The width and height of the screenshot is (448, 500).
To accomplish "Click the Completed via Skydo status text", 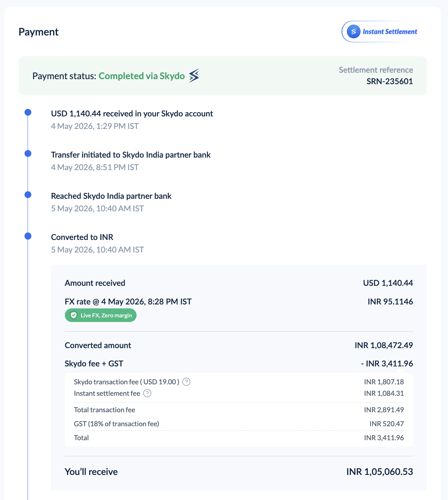I will (142, 76).
